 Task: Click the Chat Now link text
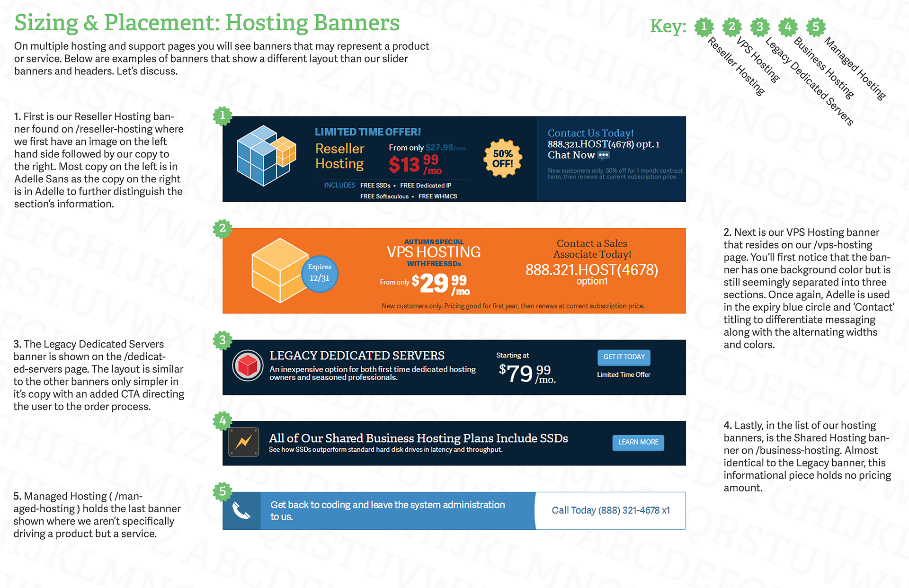571,155
